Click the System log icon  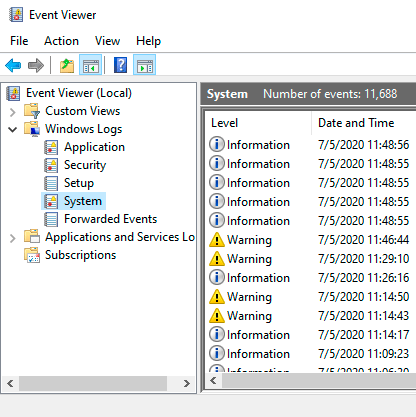tap(51, 201)
